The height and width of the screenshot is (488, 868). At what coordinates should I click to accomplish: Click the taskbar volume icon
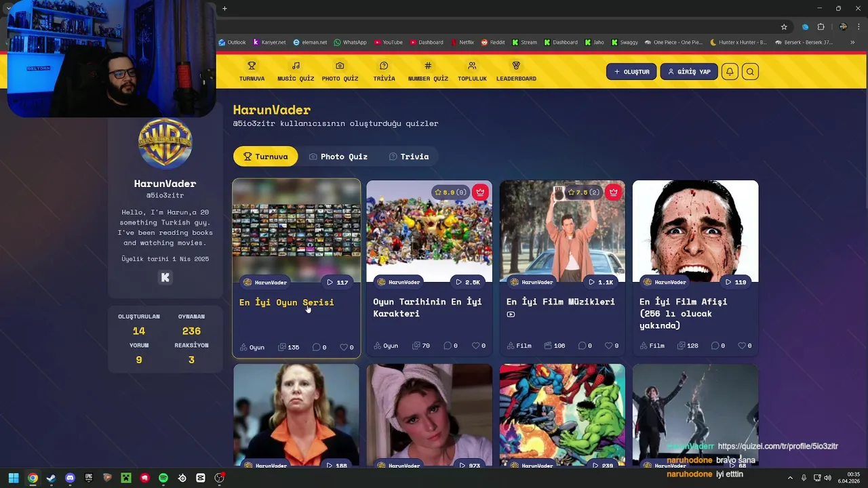[827, 478]
